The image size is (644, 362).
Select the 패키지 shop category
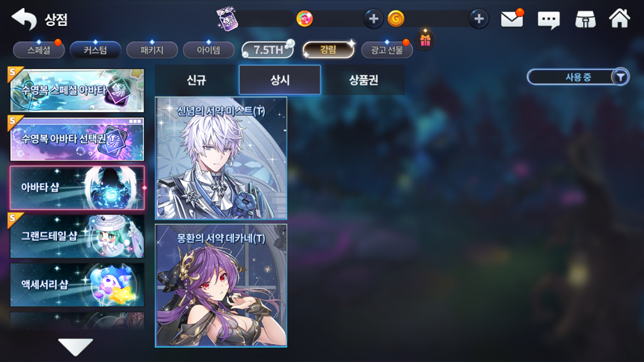point(152,50)
